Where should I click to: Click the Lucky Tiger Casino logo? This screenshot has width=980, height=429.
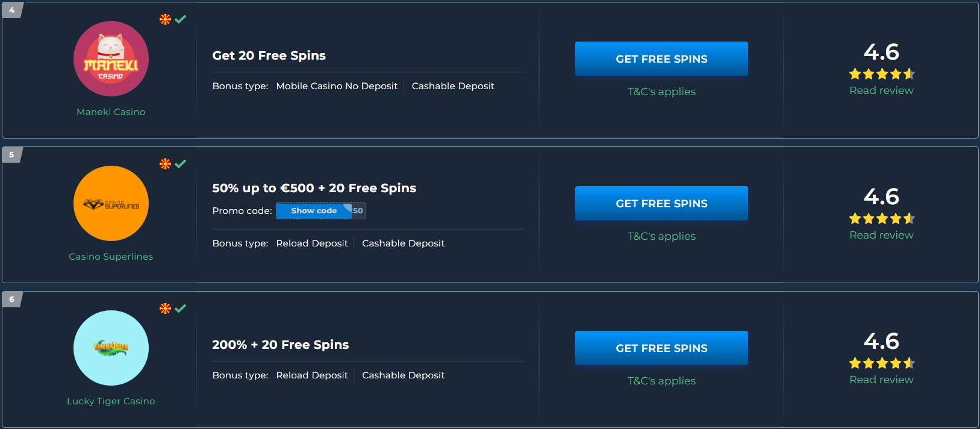tap(111, 348)
